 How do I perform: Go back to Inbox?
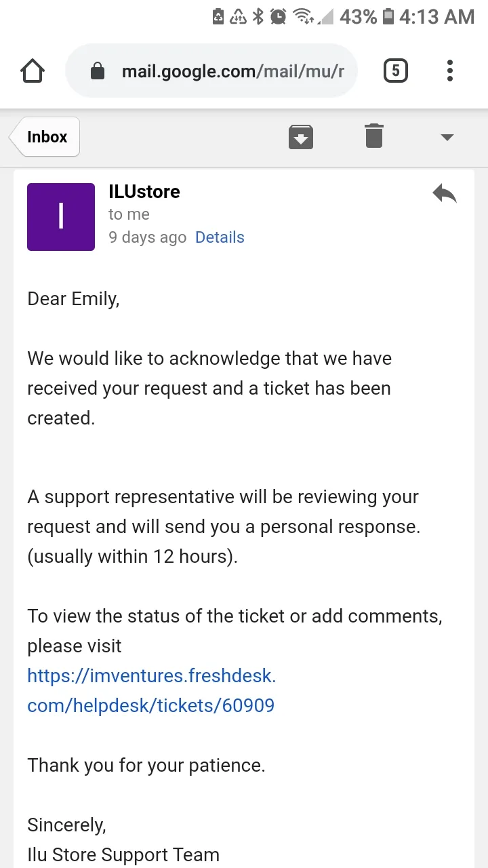(x=45, y=136)
